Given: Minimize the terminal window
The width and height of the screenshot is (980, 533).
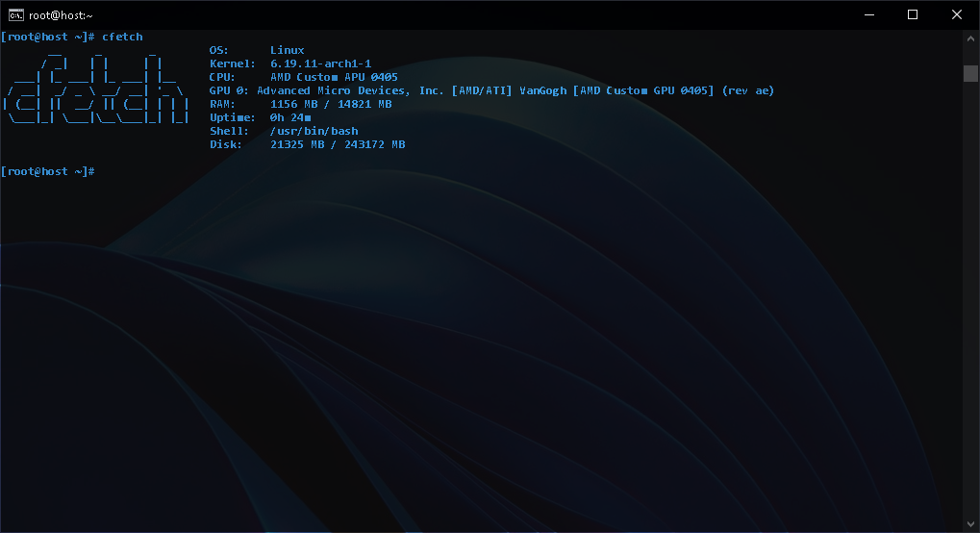Looking at the screenshot, I should pyautogui.click(x=868, y=14).
